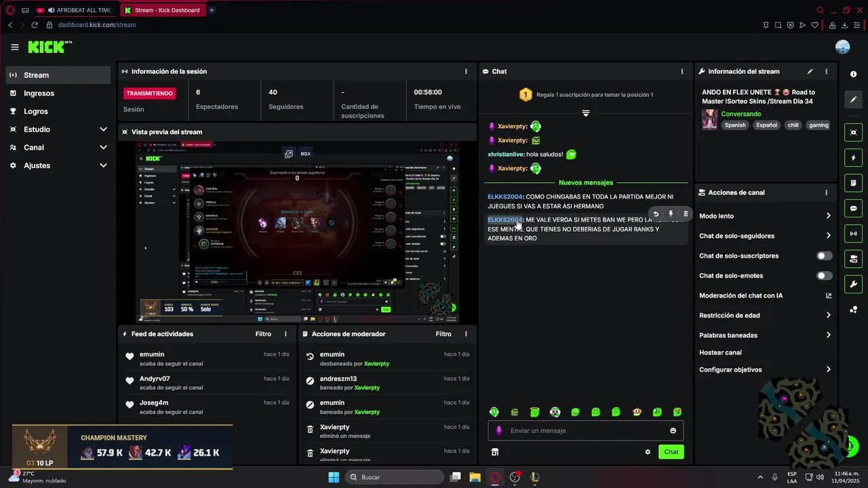Edit the stream information with the pencil icon

coord(810,71)
